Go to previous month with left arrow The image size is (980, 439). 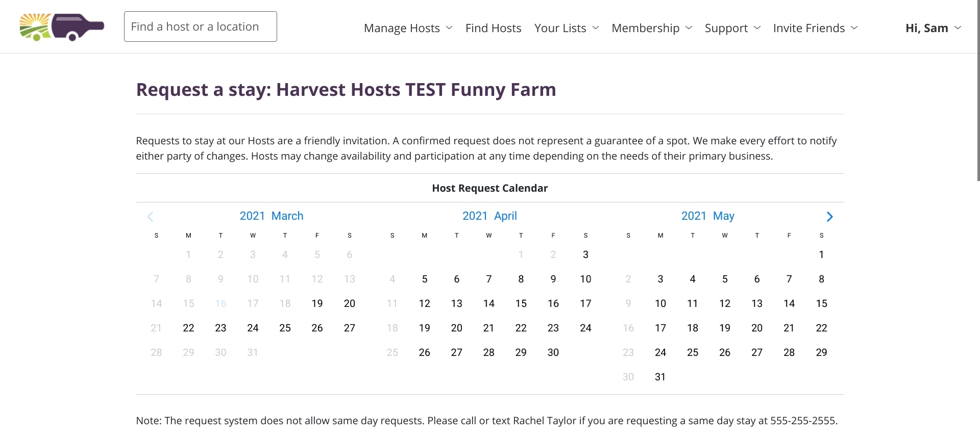pyautogui.click(x=150, y=217)
